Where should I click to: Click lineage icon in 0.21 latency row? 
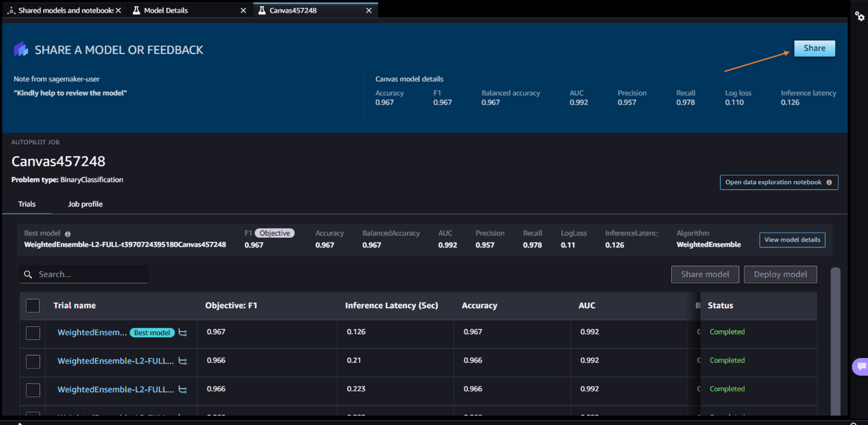pyautogui.click(x=183, y=361)
